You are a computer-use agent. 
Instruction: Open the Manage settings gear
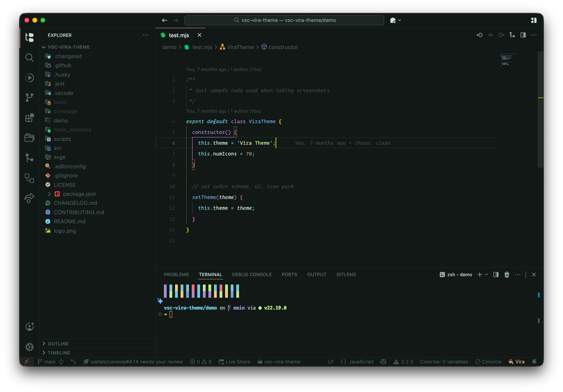(x=30, y=347)
